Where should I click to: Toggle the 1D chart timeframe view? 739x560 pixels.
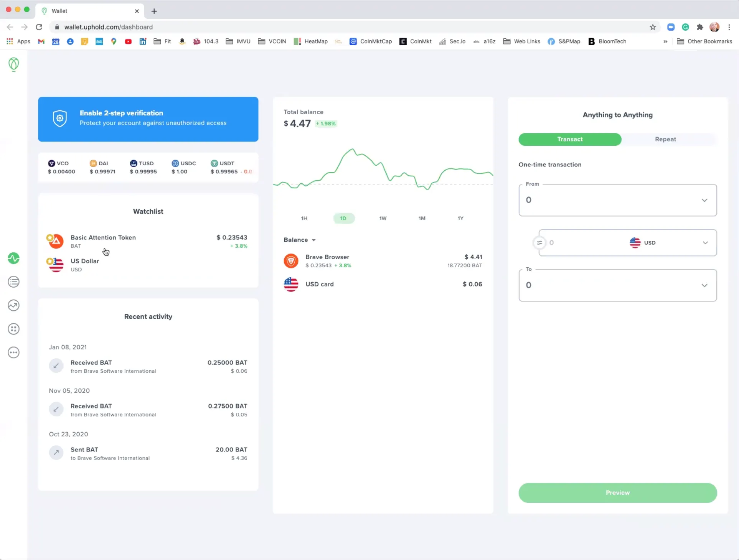[x=343, y=218]
